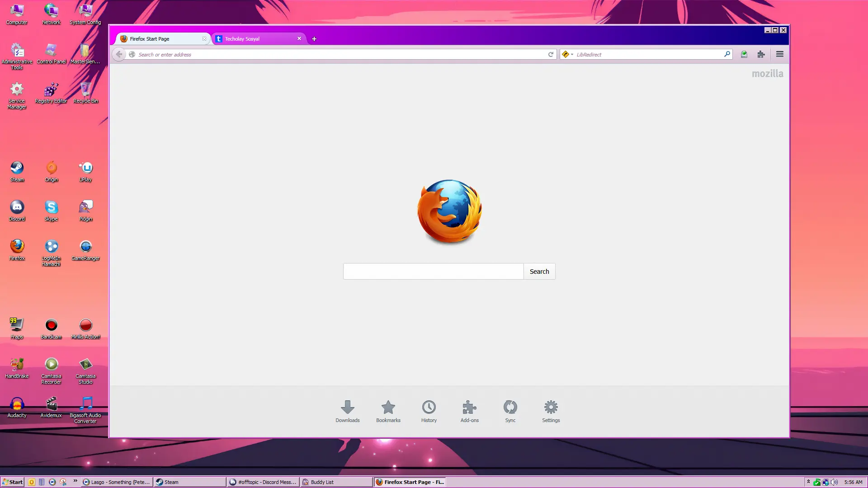The width and height of the screenshot is (868, 488).
Task: Select the Steam desktop icon
Action: click(x=17, y=172)
